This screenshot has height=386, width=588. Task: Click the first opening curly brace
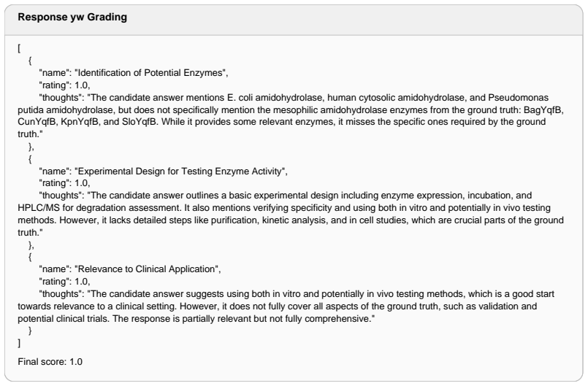point(30,61)
